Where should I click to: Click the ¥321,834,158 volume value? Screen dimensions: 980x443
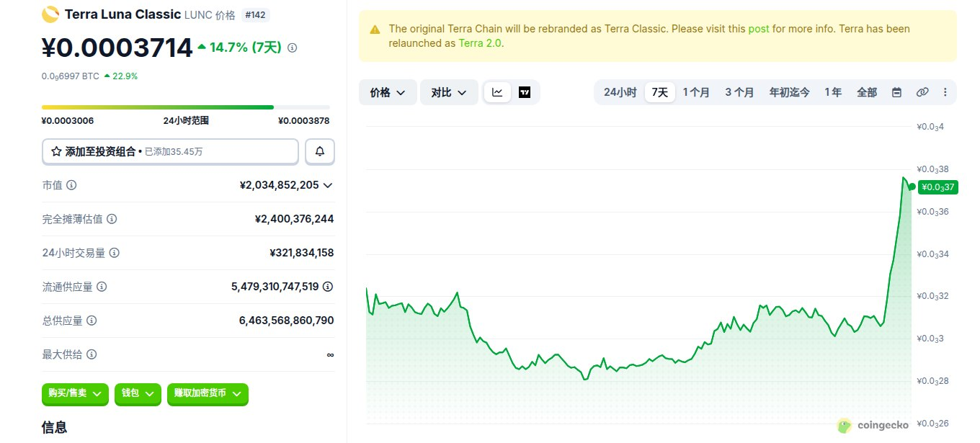tap(301, 253)
